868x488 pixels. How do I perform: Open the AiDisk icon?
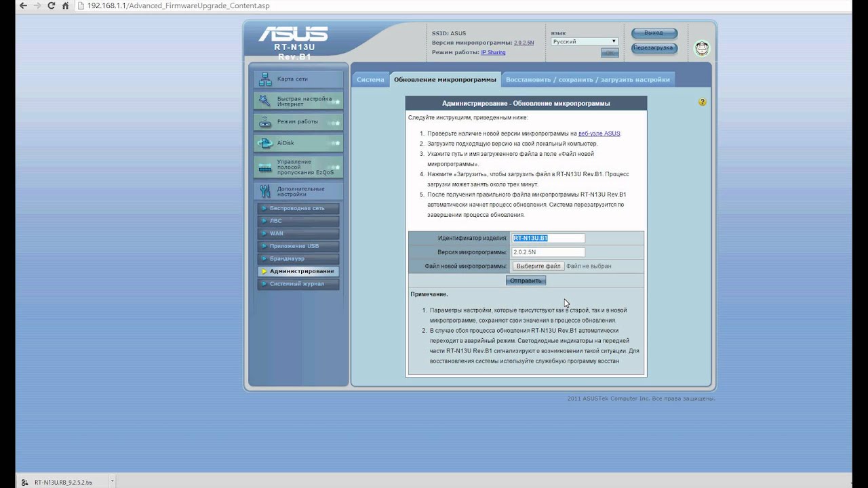pyautogui.click(x=265, y=143)
